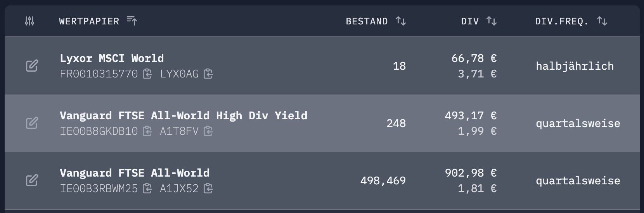Toggle Bestand column sort arrows

[401, 21]
